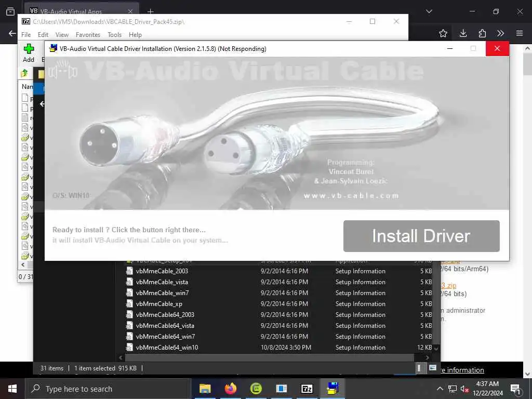Viewport: 532px width, 399px height.
Task: Switch Explorer to large icons view
Action: 433,368
